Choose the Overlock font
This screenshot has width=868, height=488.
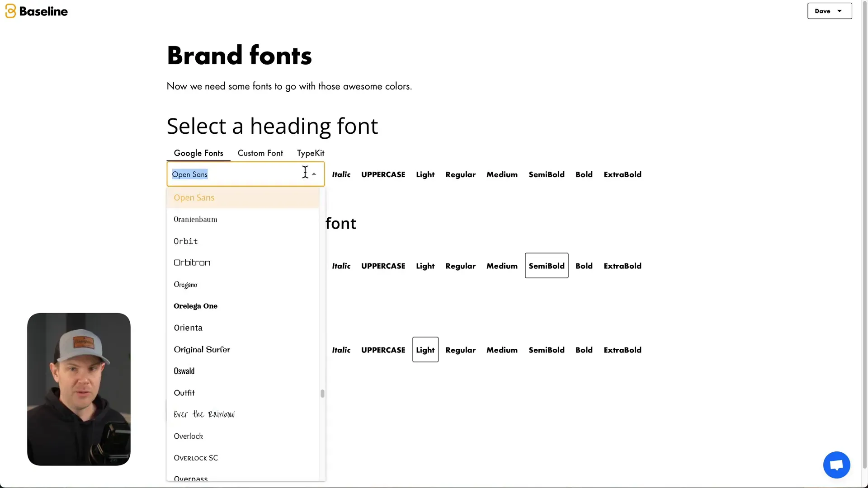click(x=243, y=436)
